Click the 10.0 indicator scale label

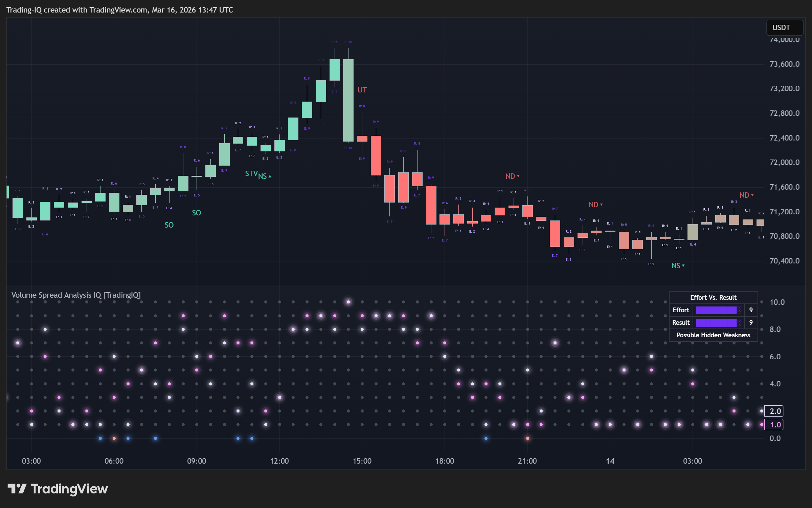pos(777,302)
